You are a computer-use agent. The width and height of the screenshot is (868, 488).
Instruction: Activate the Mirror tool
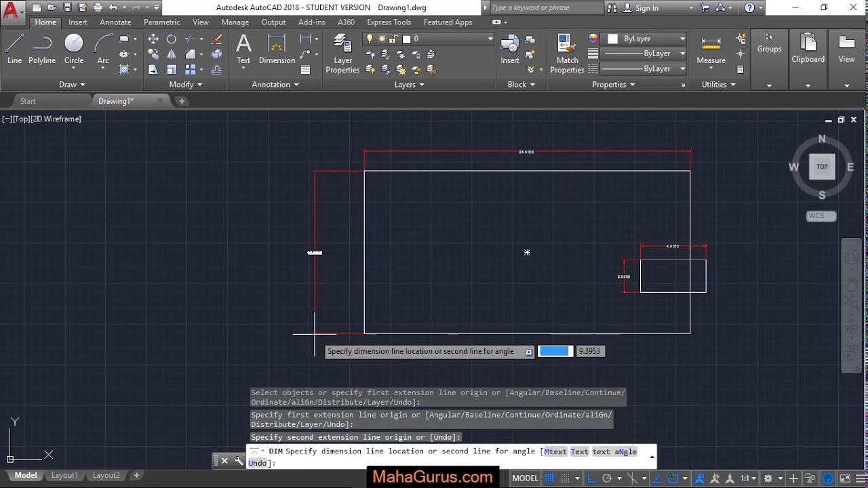(172, 54)
